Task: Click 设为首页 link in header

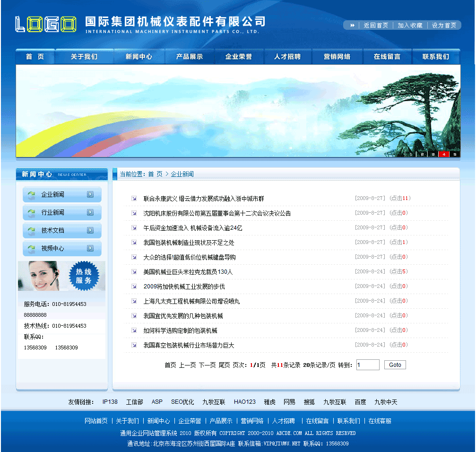Action: [x=444, y=26]
